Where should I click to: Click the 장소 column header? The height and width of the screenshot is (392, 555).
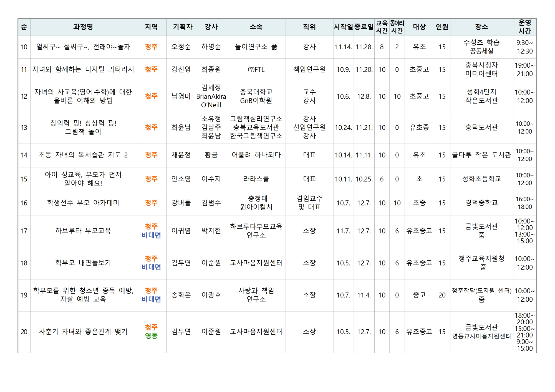coord(481,27)
